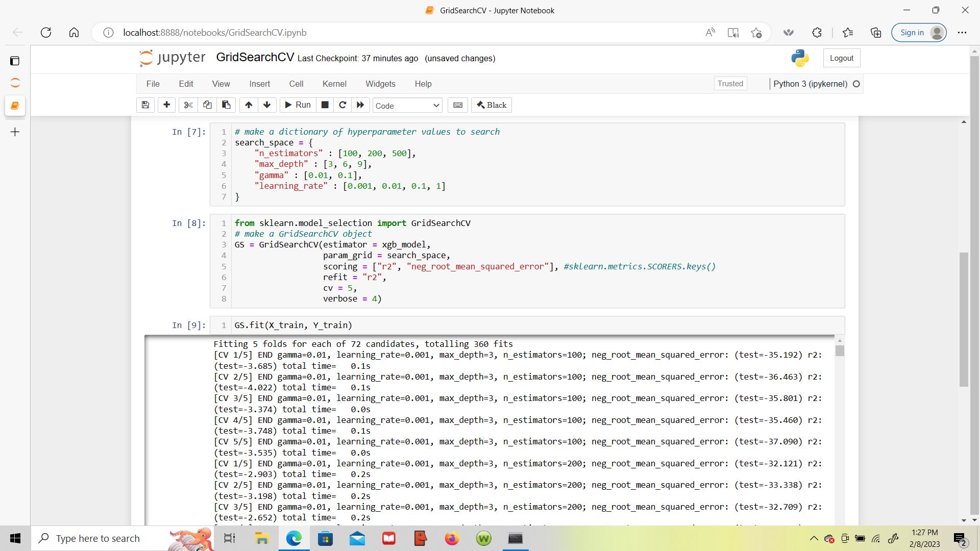The image size is (980, 551).
Task: Open the Widgets menu
Action: click(380, 84)
